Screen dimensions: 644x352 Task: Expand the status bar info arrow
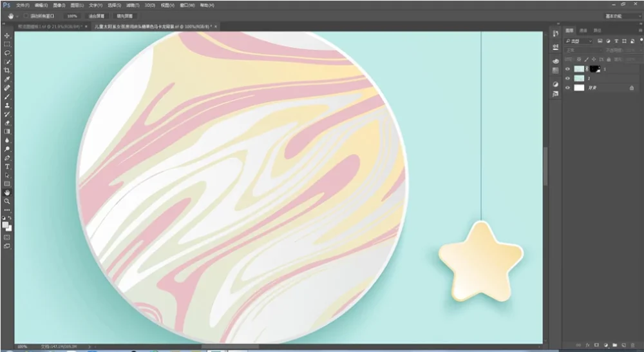click(x=90, y=347)
